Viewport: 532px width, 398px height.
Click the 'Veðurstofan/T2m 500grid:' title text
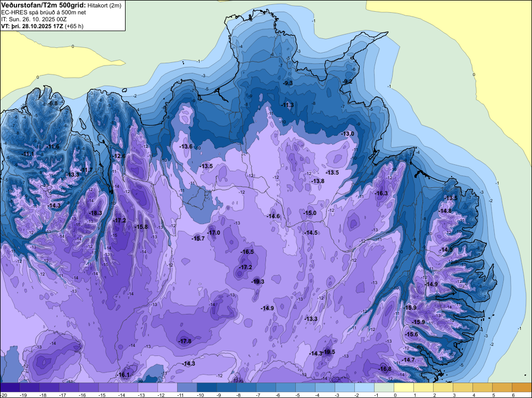point(43,5)
